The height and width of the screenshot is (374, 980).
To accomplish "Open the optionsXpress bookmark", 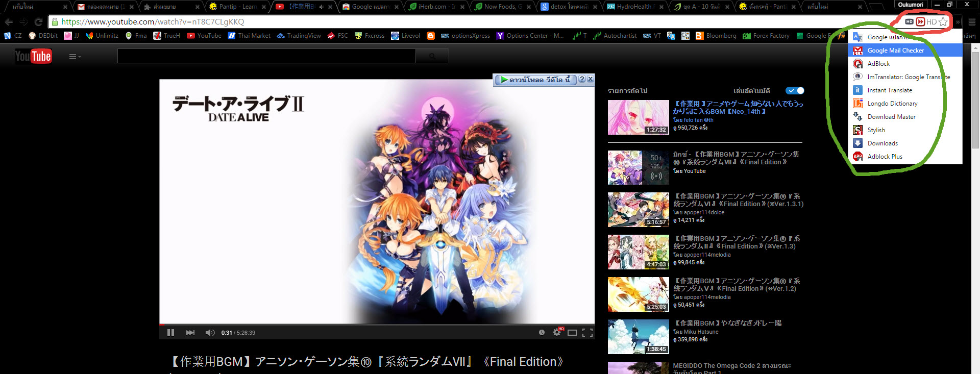I will (465, 36).
